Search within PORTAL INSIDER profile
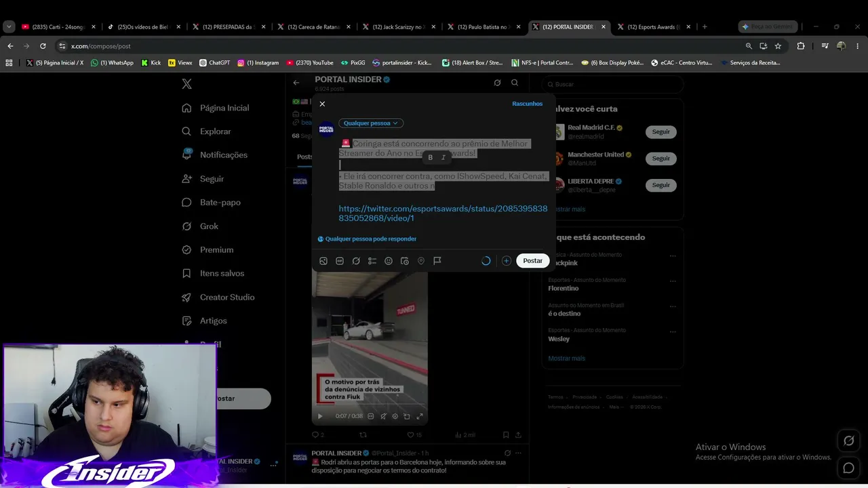Viewport: 868px width, 488px height. pyautogui.click(x=515, y=83)
